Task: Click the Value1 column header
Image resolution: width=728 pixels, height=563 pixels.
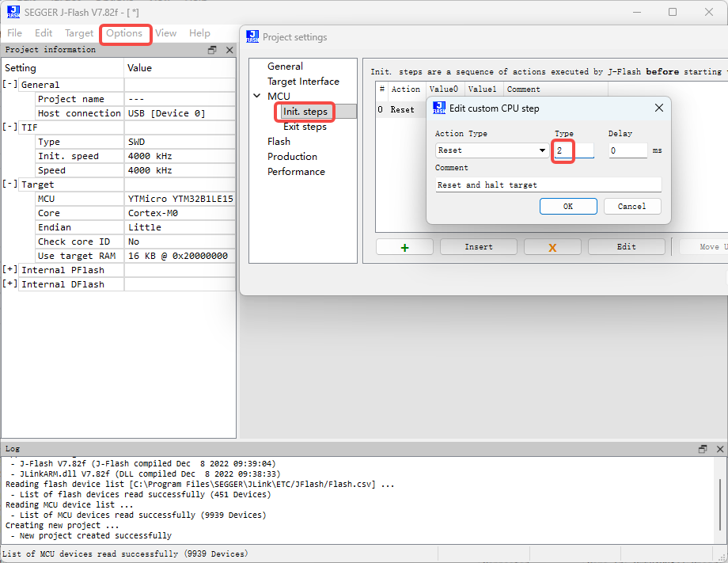Action: click(483, 89)
